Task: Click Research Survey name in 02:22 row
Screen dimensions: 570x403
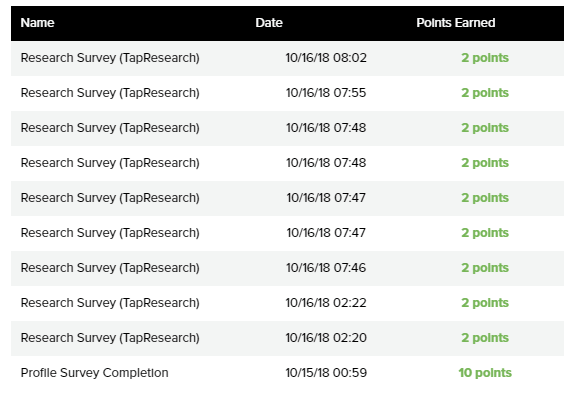Action: coord(110,303)
